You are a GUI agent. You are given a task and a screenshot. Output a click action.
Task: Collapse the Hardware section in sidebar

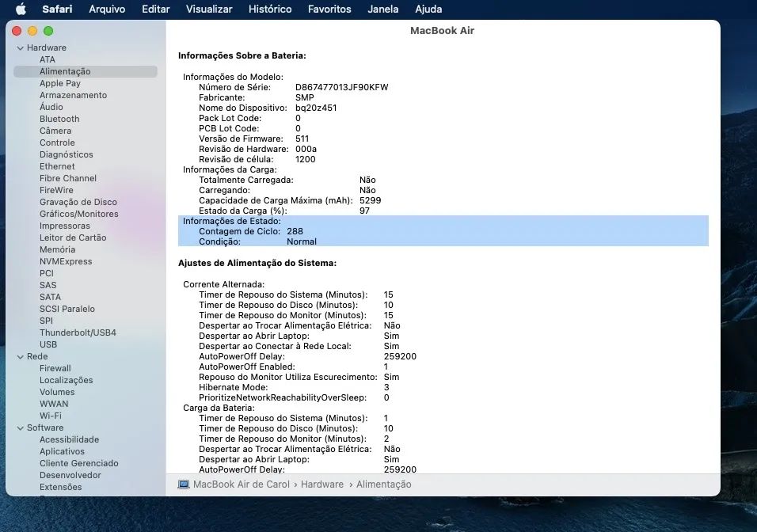pos(20,47)
